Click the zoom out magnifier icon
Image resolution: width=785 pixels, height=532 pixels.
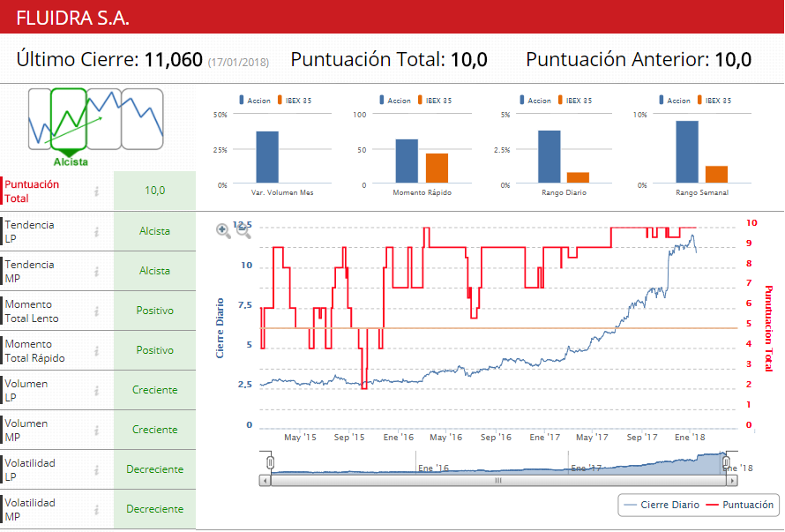tap(243, 230)
